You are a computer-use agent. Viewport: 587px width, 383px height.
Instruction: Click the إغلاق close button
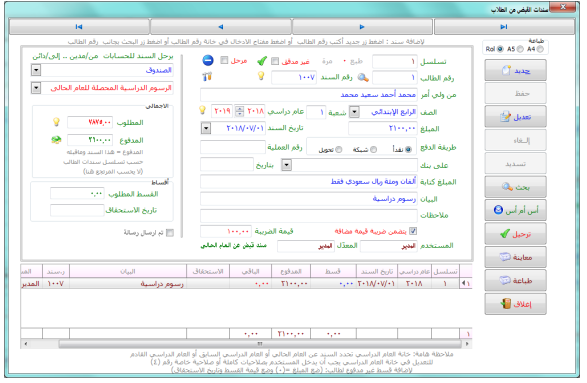pos(515,304)
